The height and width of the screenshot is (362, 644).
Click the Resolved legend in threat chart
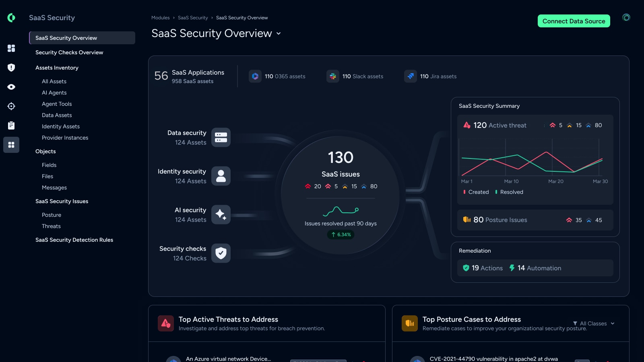509,192
